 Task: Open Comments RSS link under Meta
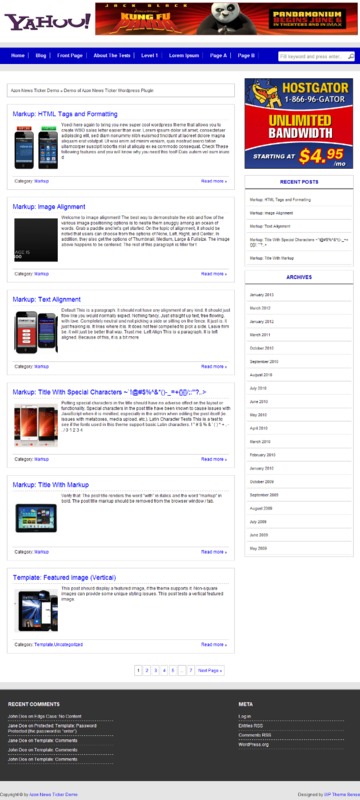(x=255, y=735)
